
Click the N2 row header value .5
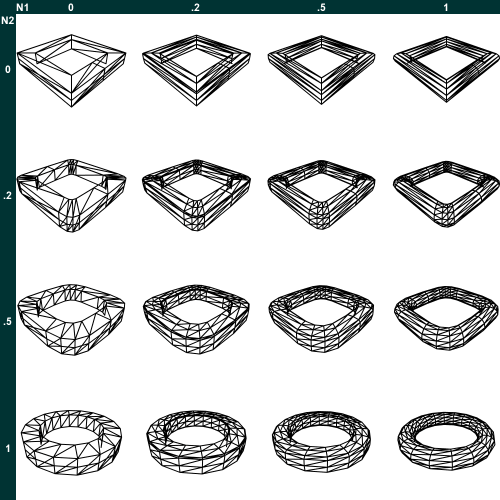click(7, 322)
